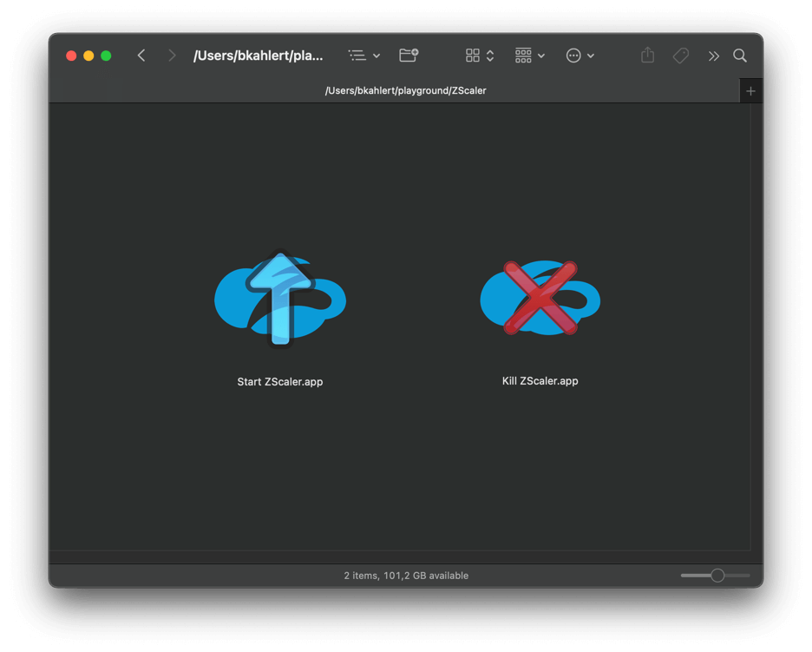Minimize the window with yellow button
Viewport: 812px width, 652px height.
click(88, 56)
